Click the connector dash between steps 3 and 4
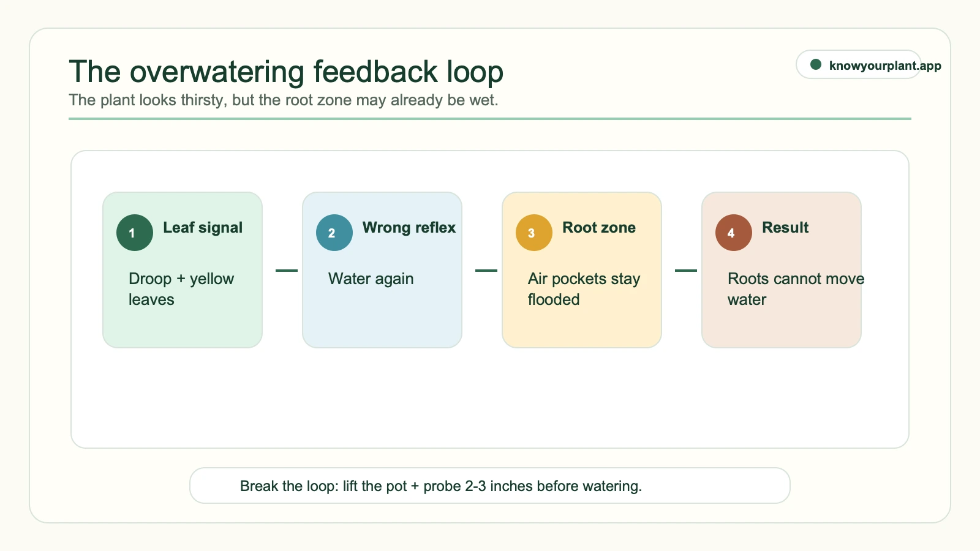The image size is (980, 551). [x=686, y=270]
